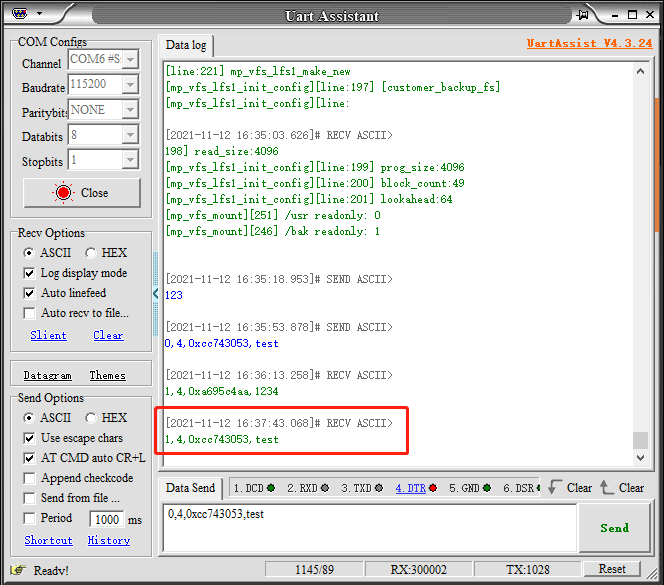Click Clear link in Recv Options
The height and width of the screenshot is (585, 664).
(108, 335)
